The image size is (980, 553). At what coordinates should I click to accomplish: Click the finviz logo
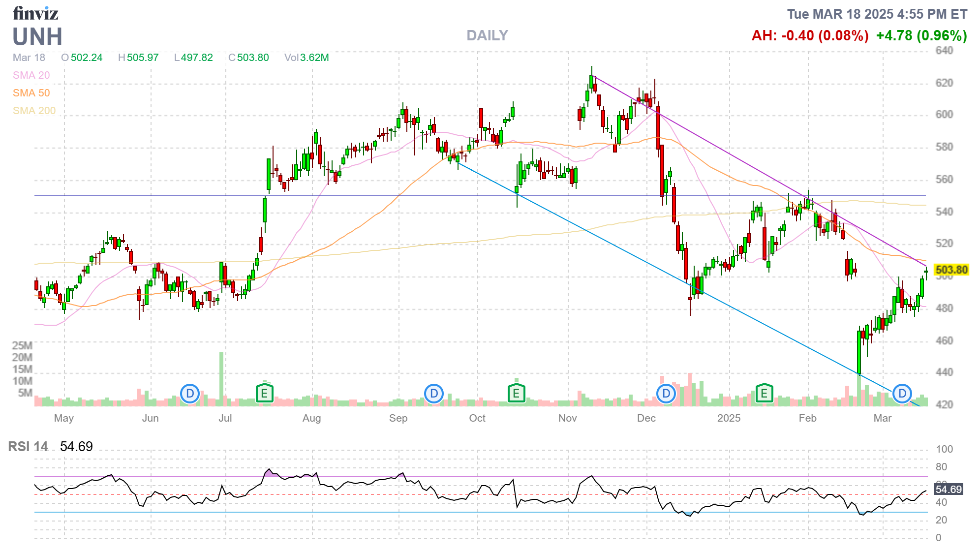[x=35, y=13]
